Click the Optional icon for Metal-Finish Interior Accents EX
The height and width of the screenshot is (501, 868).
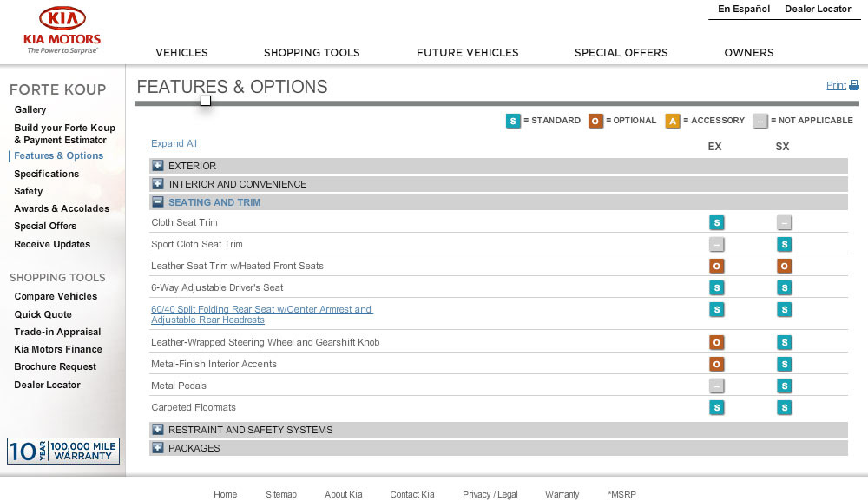pos(716,365)
